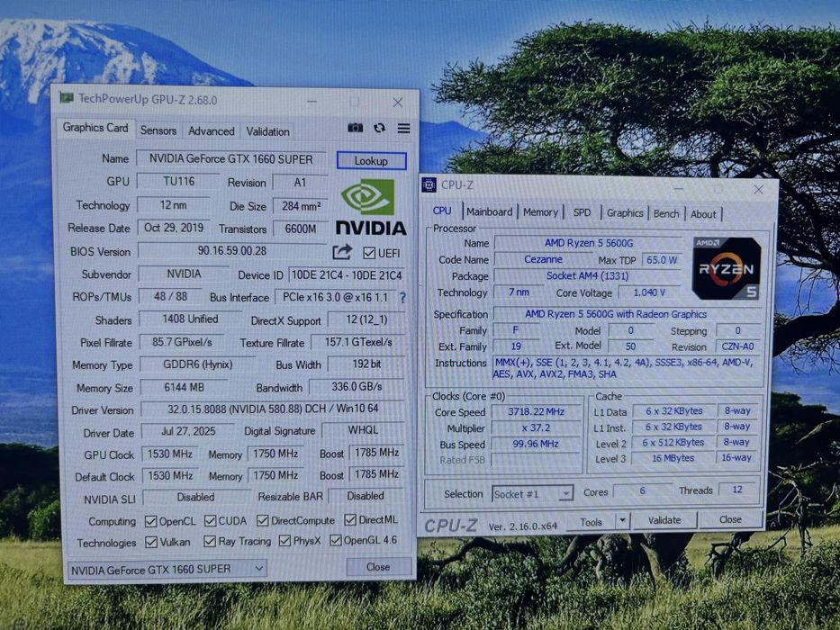Click the Shaders value 1408 Unified
Viewport: 840px width, 630px height.
(190, 319)
